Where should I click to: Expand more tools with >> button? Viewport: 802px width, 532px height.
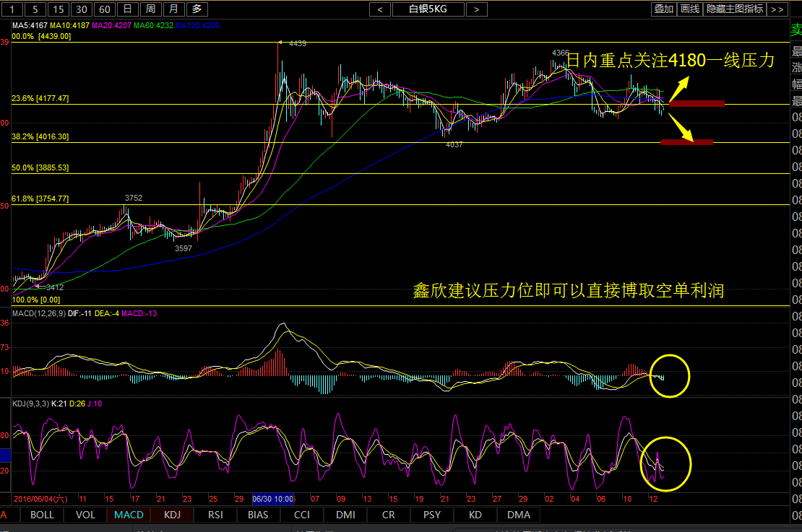pyautogui.click(x=777, y=9)
